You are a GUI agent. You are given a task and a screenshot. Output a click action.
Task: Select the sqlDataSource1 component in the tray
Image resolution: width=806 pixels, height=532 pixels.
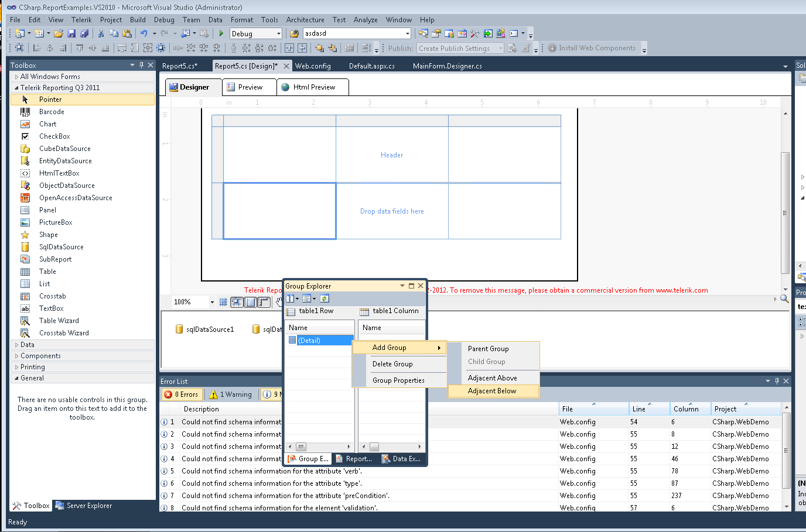(x=204, y=330)
